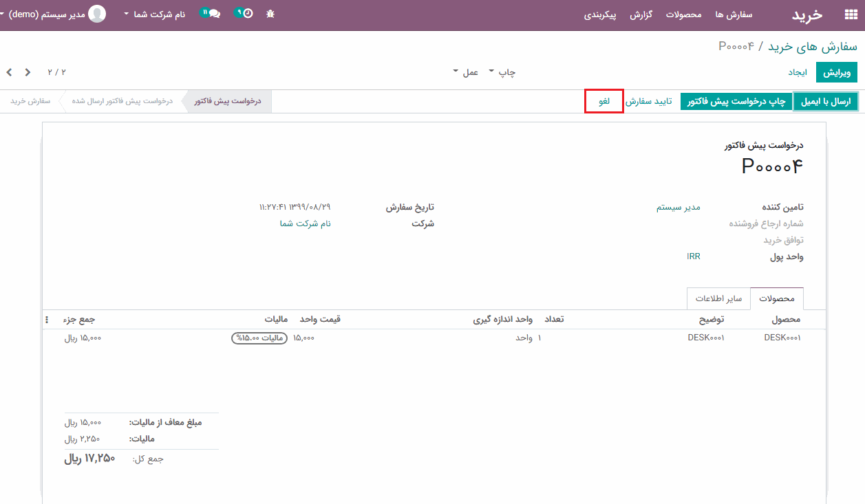Select درخواست پیش فاکتور ارسال شده stage

tap(122, 102)
